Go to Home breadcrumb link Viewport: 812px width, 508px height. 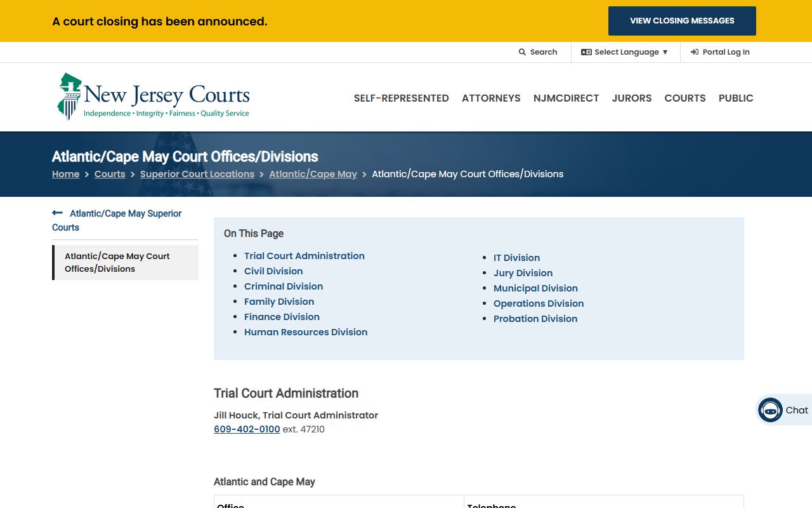(x=66, y=174)
